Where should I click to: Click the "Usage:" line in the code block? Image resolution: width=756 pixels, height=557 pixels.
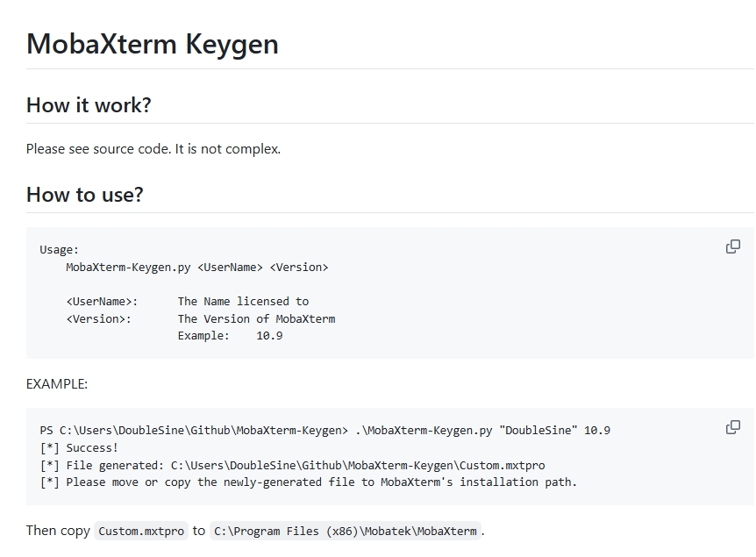(x=59, y=250)
